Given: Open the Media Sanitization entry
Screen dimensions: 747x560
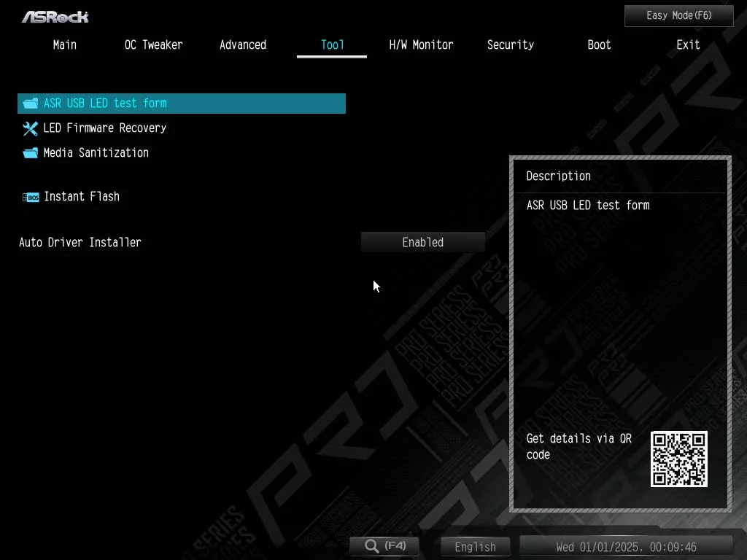Looking at the screenshot, I should pyautogui.click(x=96, y=153).
